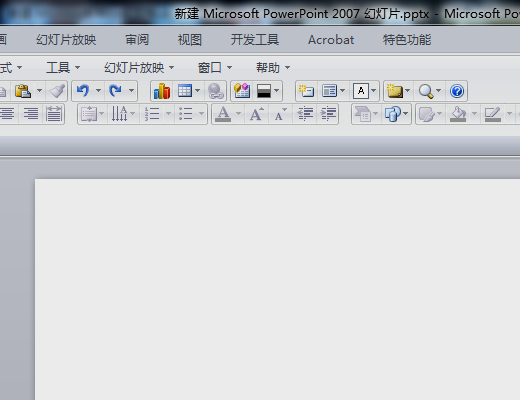Click the Text Box A icon

[x=361, y=91]
